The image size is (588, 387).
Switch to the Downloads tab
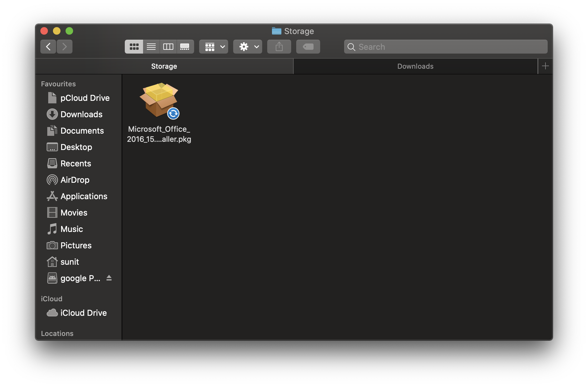click(415, 66)
